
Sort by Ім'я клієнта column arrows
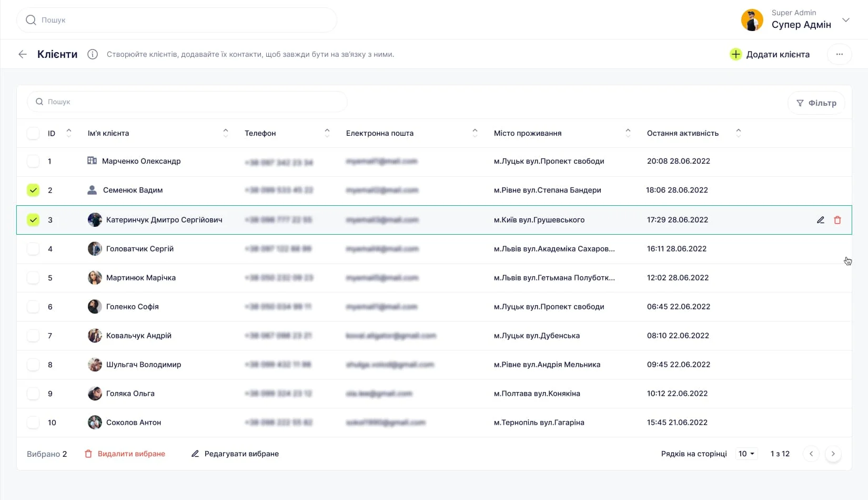tap(226, 133)
